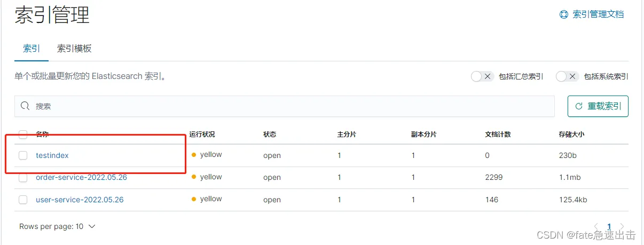The image size is (644, 245).
Task: Tick the user-service-2022.05.26 checkbox
Action: pos(23,200)
